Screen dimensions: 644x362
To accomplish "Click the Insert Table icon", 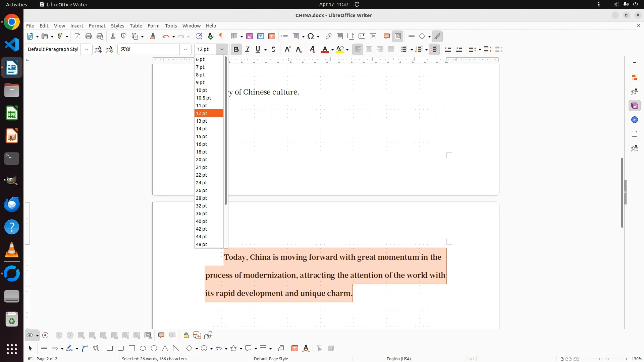I will click(x=234, y=37).
